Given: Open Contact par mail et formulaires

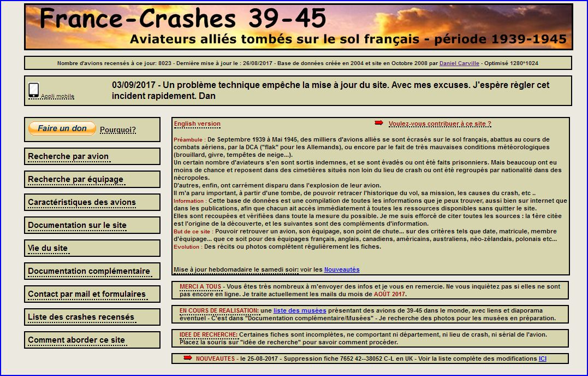Looking at the screenshot, I should (87, 294).
